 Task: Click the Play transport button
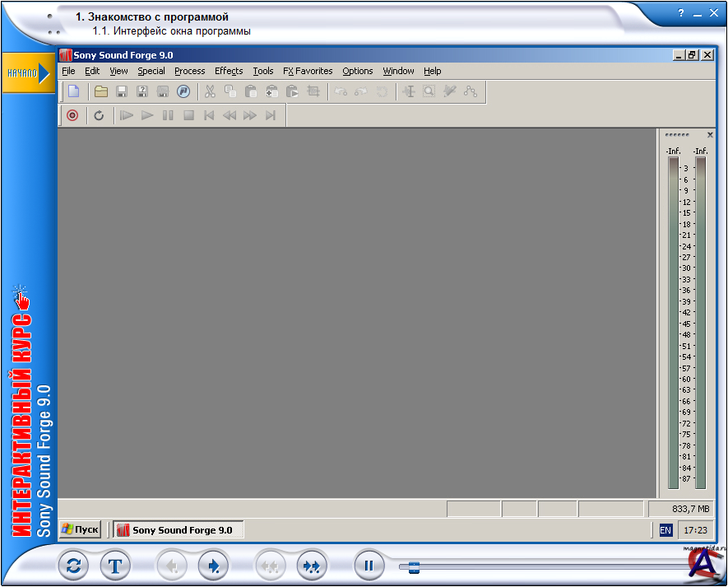pos(147,115)
